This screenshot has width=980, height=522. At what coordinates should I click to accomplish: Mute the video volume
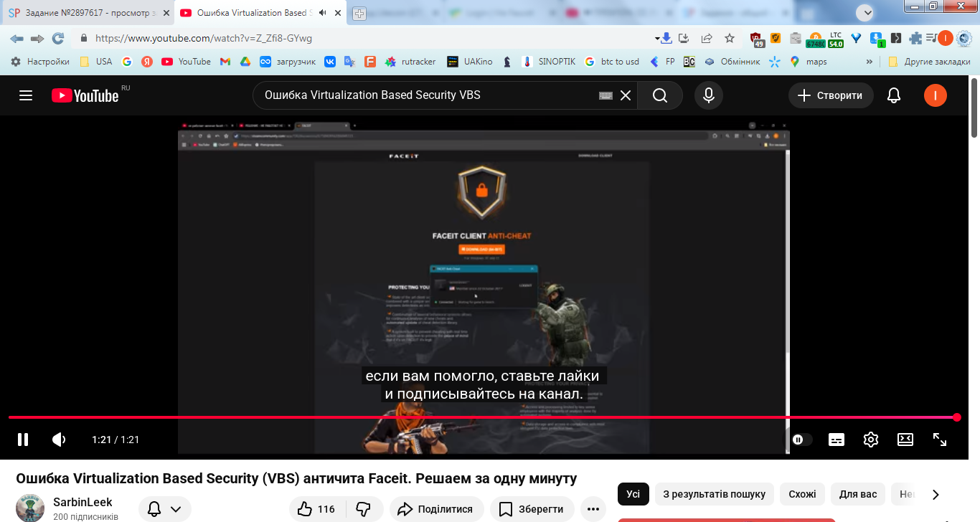pos(59,440)
